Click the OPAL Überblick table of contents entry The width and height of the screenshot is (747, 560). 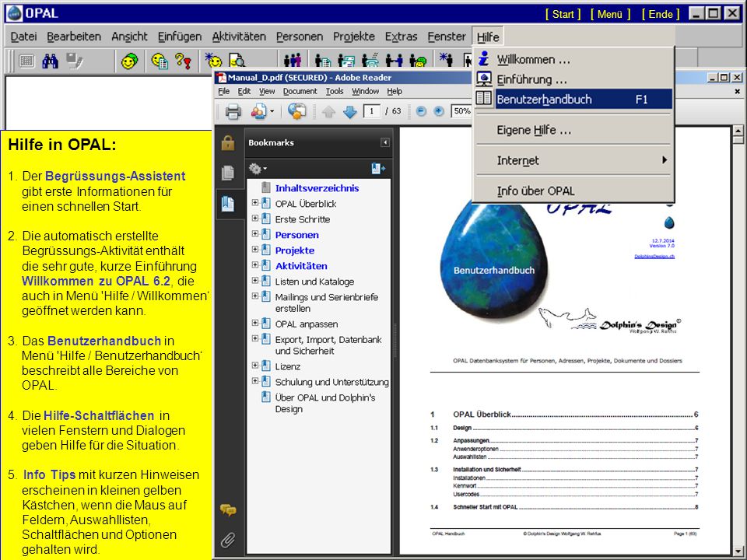click(564, 415)
